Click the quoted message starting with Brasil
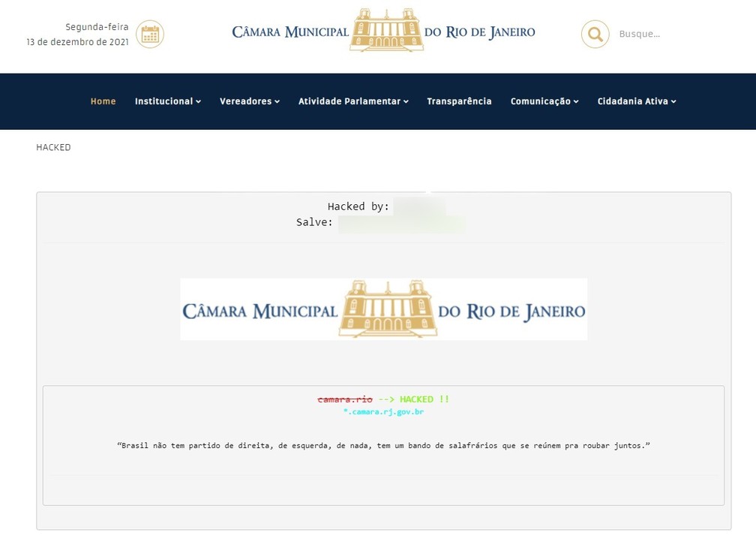This screenshot has height=554, width=756. [x=383, y=446]
